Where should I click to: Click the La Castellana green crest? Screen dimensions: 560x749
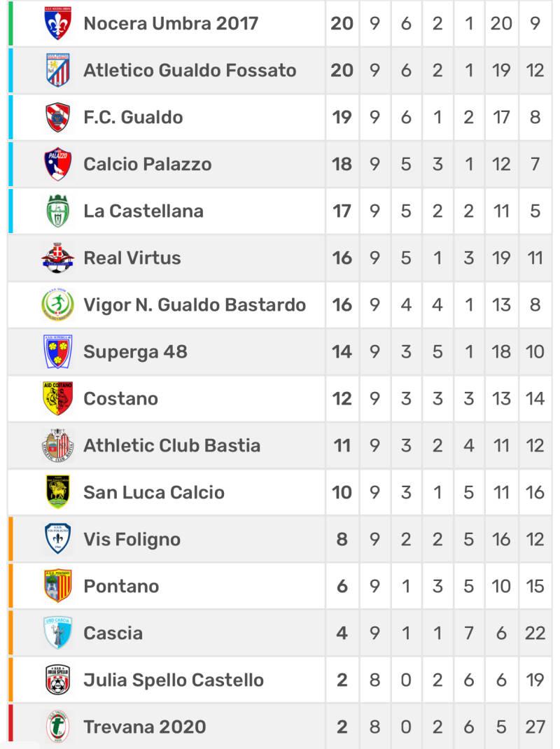(x=57, y=211)
